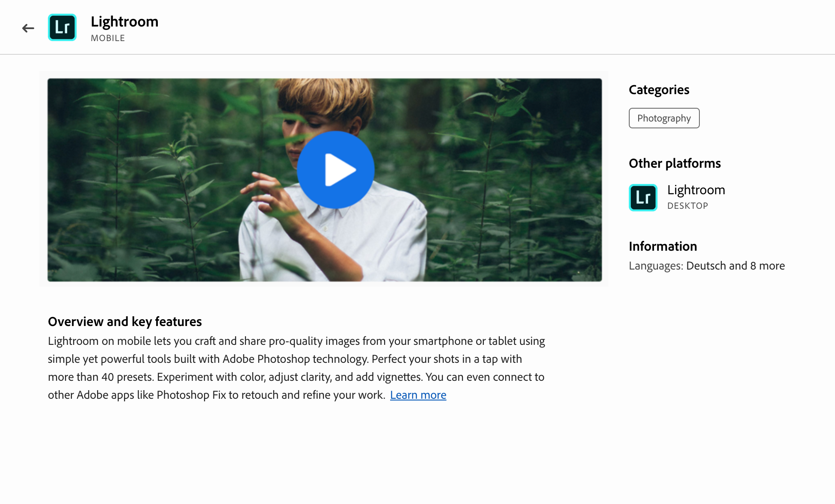Click the Lightroom heading text
This screenshot has width=835, height=504.
124,21
